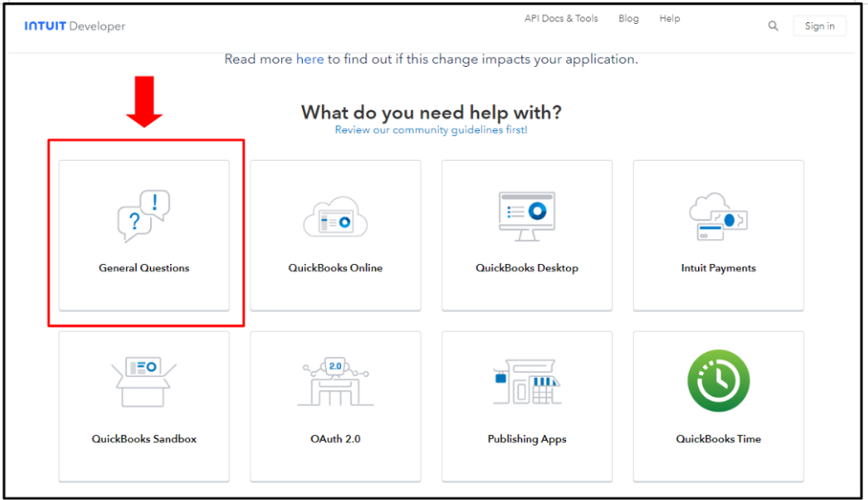The width and height of the screenshot is (868, 500).
Task: Click the Intuit Developer logo
Action: pyautogui.click(x=75, y=26)
